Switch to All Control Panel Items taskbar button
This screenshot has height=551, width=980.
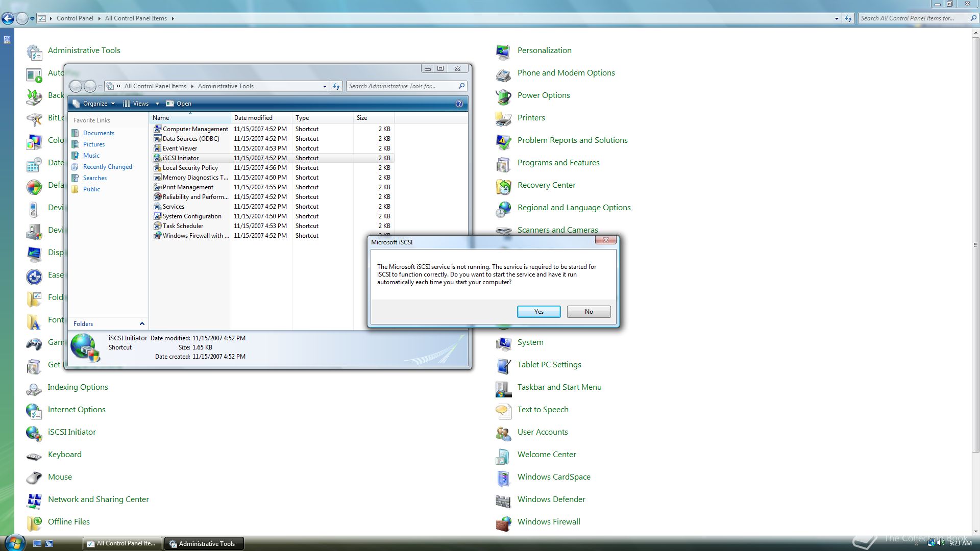(x=122, y=544)
